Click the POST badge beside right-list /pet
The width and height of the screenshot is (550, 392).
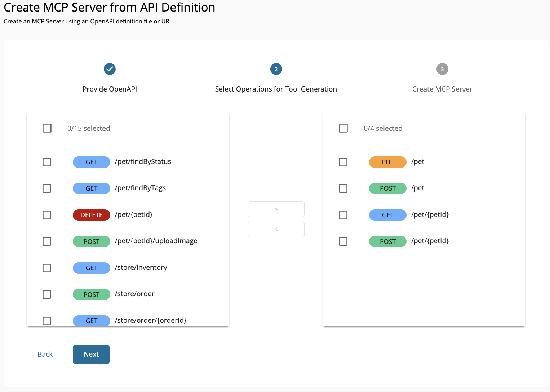point(388,188)
